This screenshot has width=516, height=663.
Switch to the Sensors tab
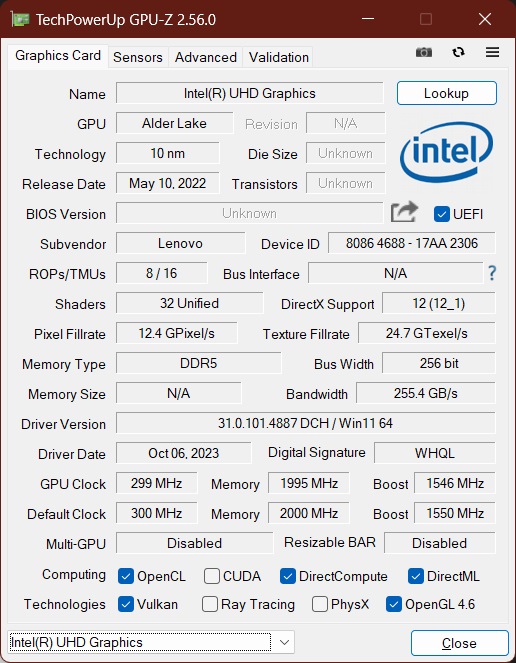tap(138, 57)
